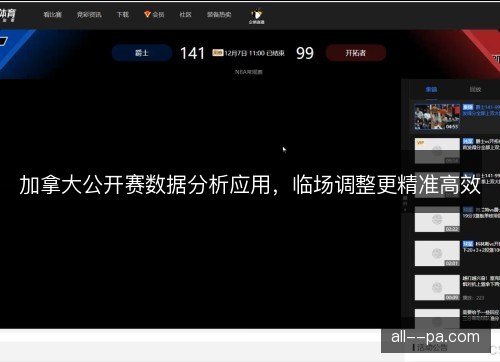Open the 看比赛 nav menu item
500x362 pixels.
tap(53, 15)
